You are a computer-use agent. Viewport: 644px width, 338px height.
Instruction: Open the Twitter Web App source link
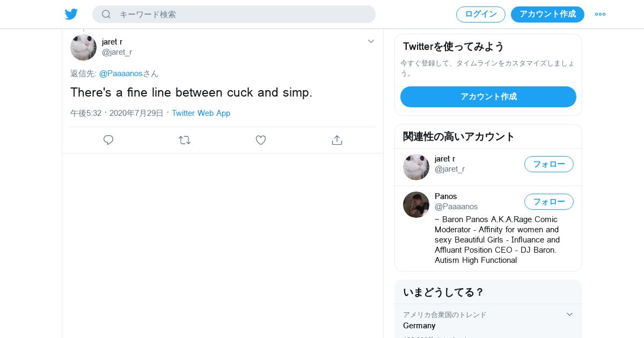click(x=201, y=113)
